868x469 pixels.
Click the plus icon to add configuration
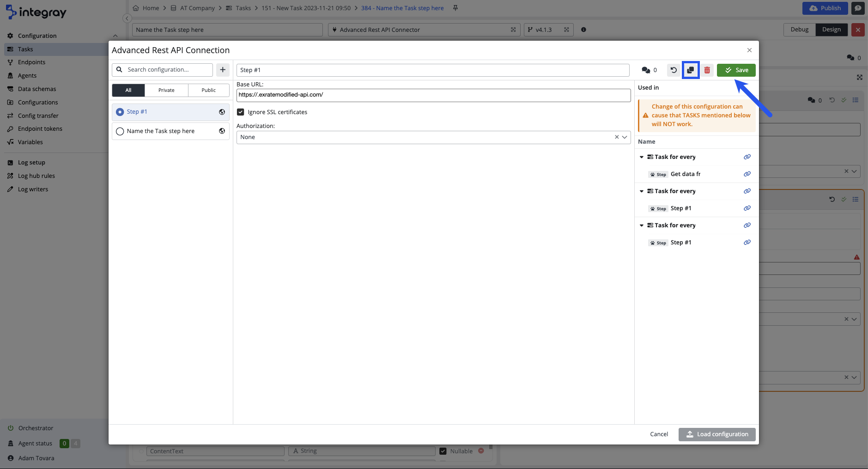[x=223, y=70]
